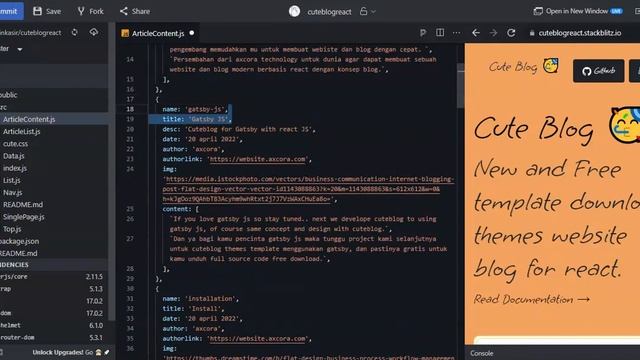Screen dimensions: 640x360
Task: Fork the project
Action: [90, 11]
